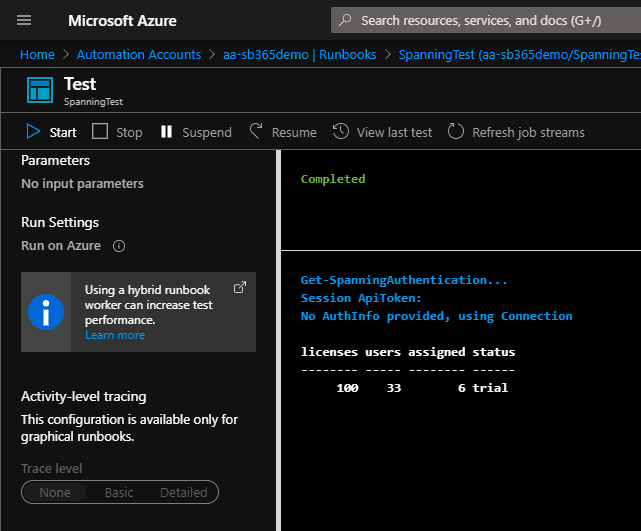The height and width of the screenshot is (531, 641).
Task: Click the View last test clock icon
Action: (341, 132)
